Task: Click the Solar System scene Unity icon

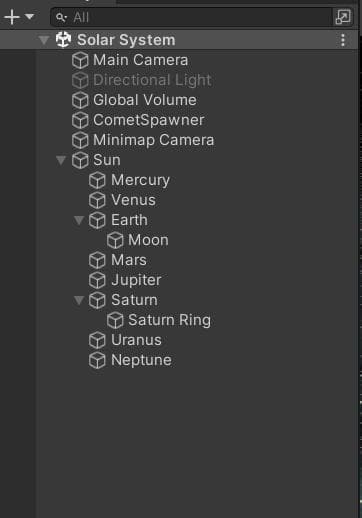Action: pos(63,40)
